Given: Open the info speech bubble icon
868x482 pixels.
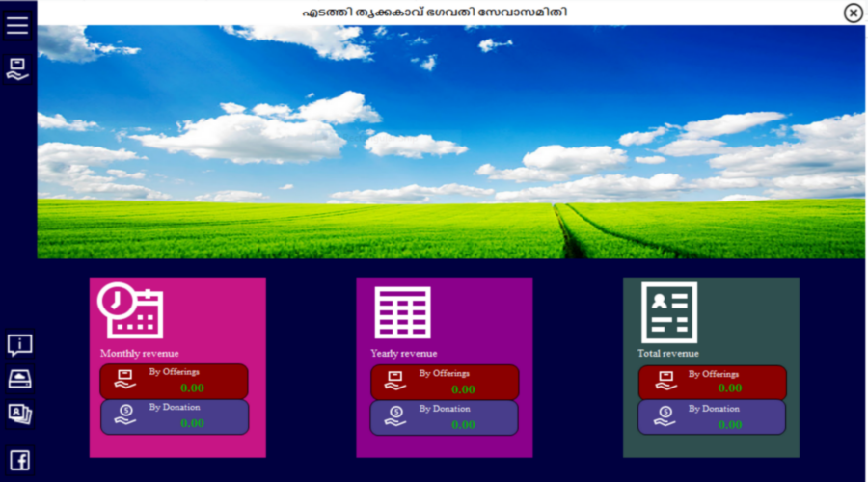Looking at the screenshot, I should 19,345.
